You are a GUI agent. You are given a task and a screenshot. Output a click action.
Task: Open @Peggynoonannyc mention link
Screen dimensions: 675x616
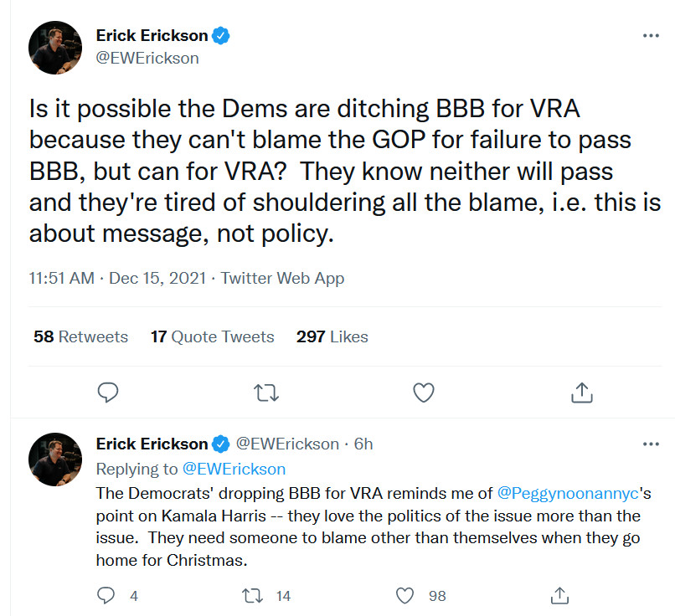pos(568,493)
